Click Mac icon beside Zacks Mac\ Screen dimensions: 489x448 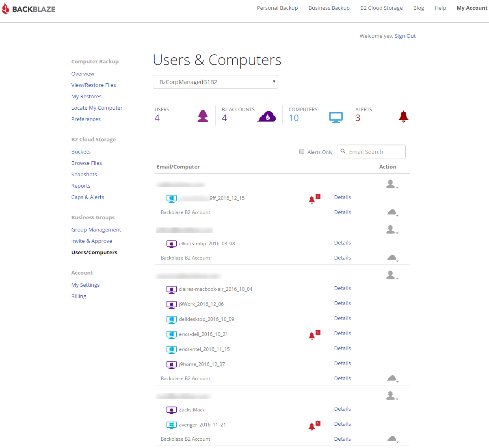pyautogui.click(x=171, y=410)
